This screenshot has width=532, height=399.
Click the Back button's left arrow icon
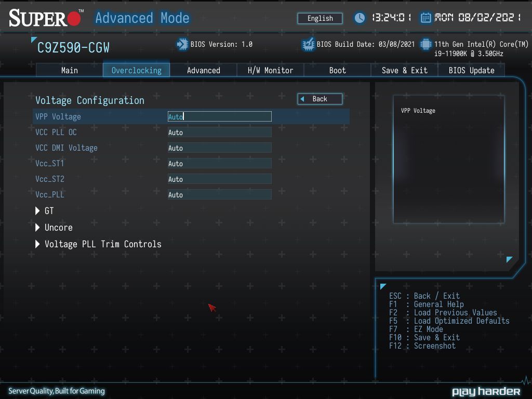(x=302, y=99)
